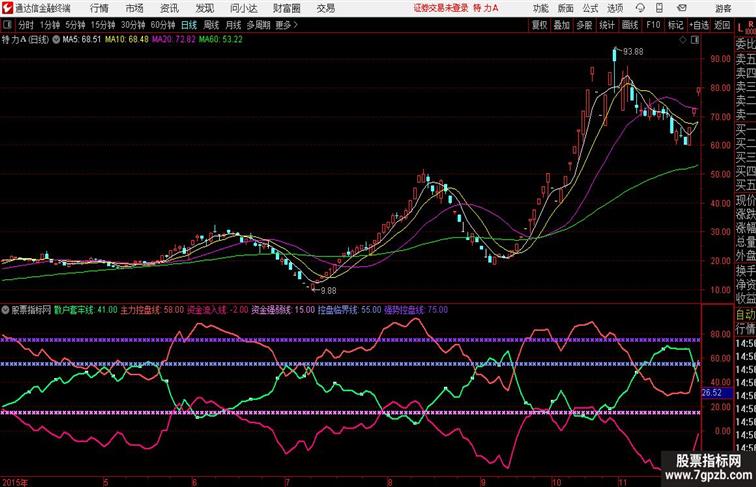Click the 返回 back button

pos(722,25)
